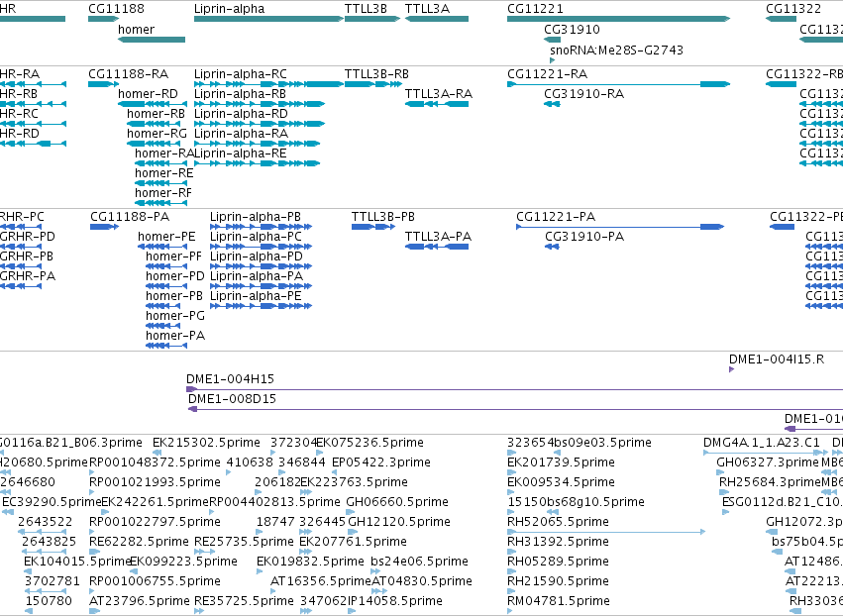The height and width of the screenshot is (616, 843).
Task: Click the EK201739.5prime EST label
Action: 562,462
